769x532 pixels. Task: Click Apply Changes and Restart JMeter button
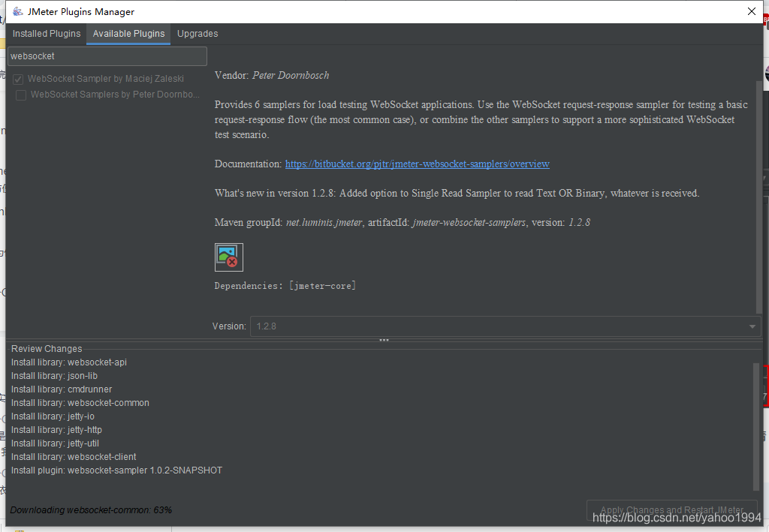[x=672, y=510]
